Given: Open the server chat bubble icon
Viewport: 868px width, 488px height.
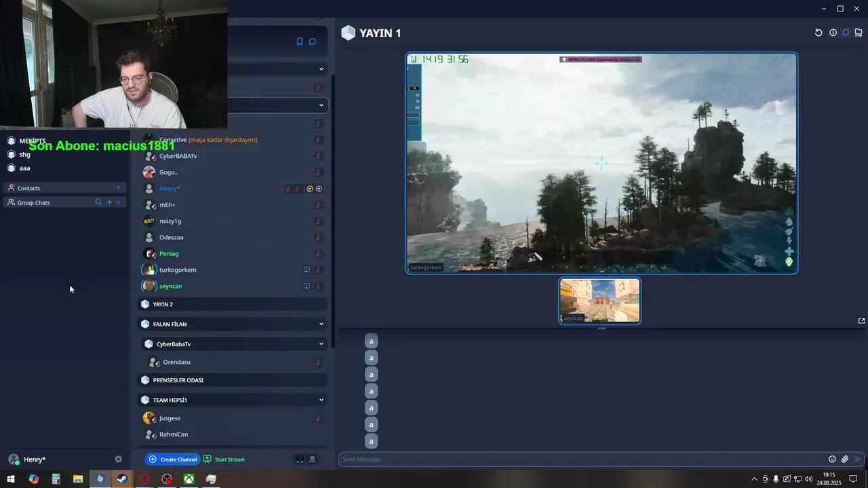Looking at the screenshot, I should point(313,41).
